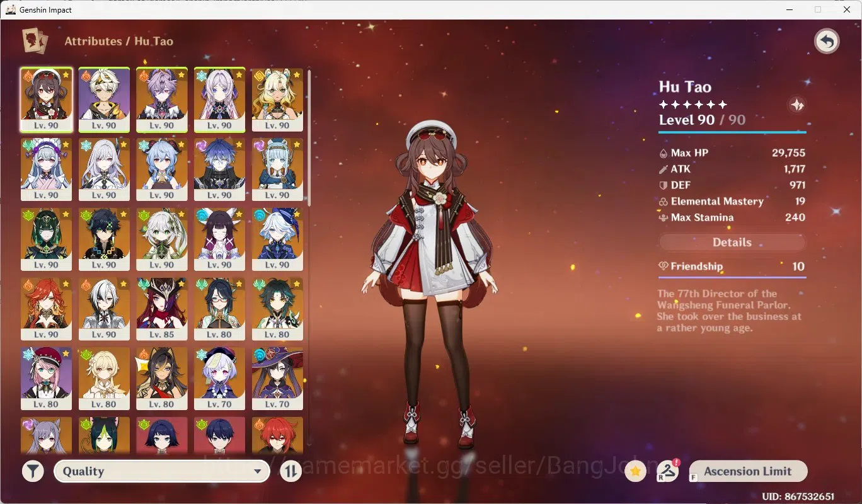Select the male Manekin dendro portrait
Viewport: 862px width, 504px height.
click(220, 435)
